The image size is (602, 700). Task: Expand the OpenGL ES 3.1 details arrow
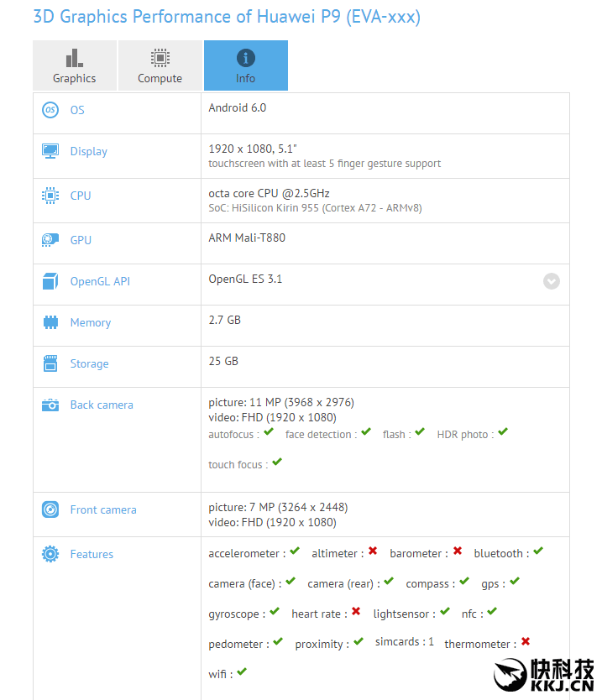click(x=551, y=281)
